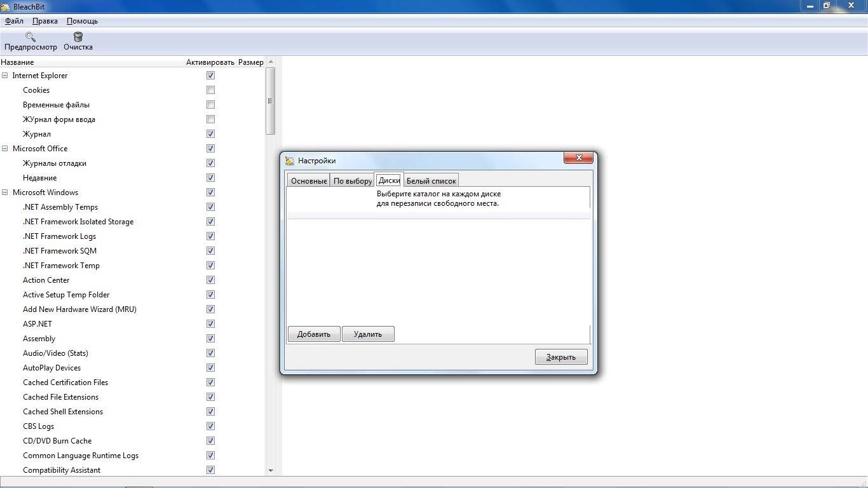Select the Cookies row
This screenshot has height=488, width=868.
[132, 90]
